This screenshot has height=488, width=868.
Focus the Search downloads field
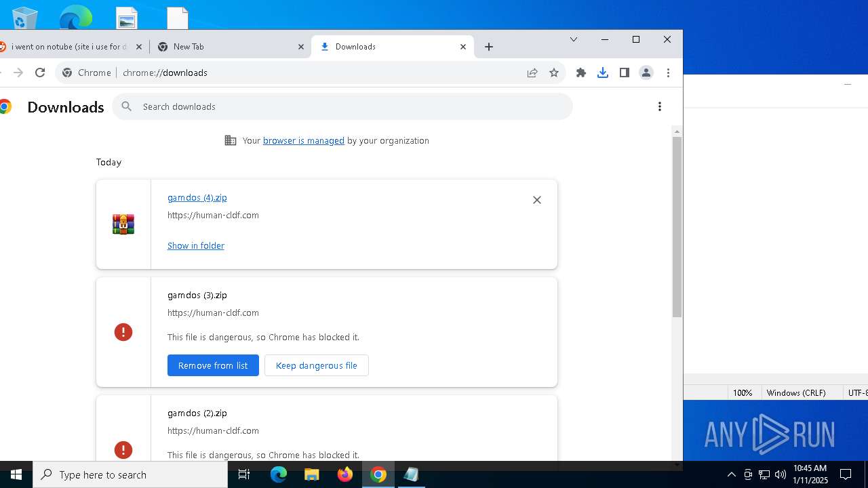click(342, 106)
